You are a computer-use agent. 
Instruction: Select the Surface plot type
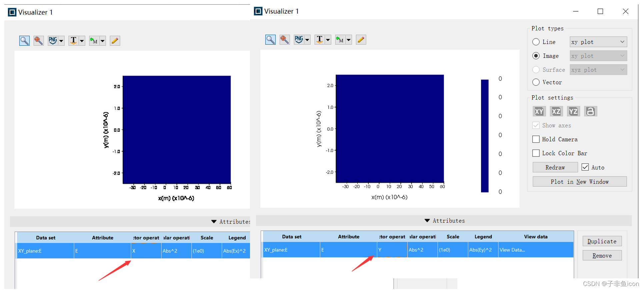(x=536, y=70)
